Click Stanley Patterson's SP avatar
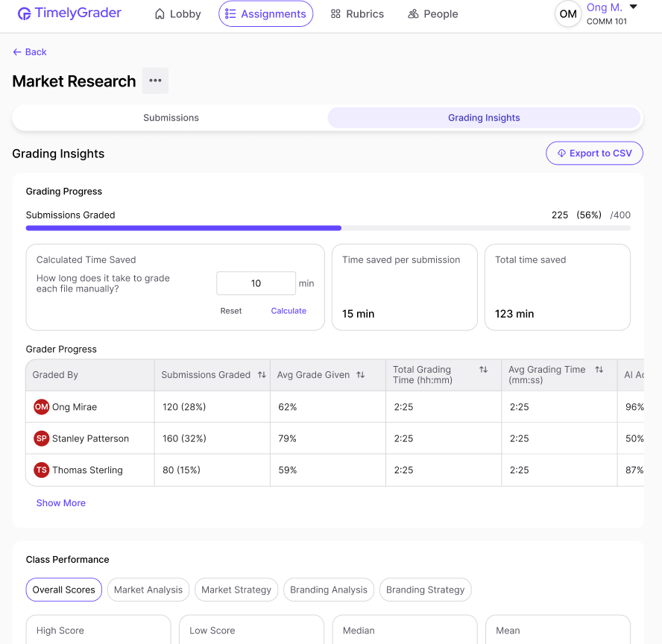This screenshot has width=662, height=644. coord(41,438)
